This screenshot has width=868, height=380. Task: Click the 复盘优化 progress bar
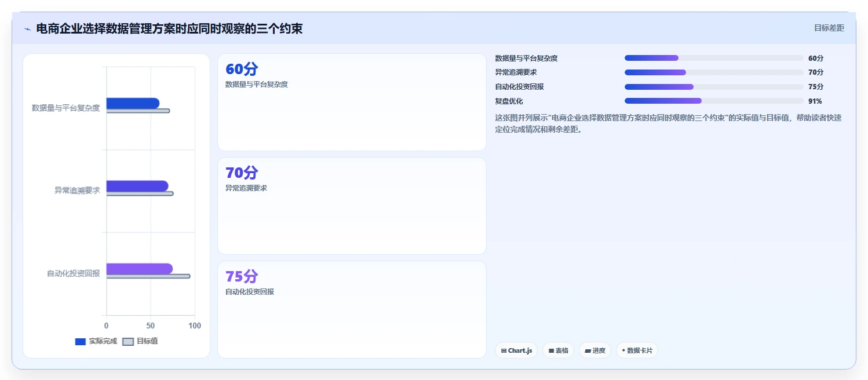click(714, 101)
